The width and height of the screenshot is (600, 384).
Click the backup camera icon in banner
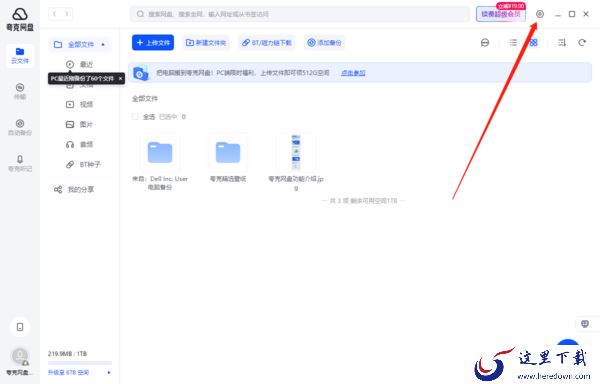point(140,73)
